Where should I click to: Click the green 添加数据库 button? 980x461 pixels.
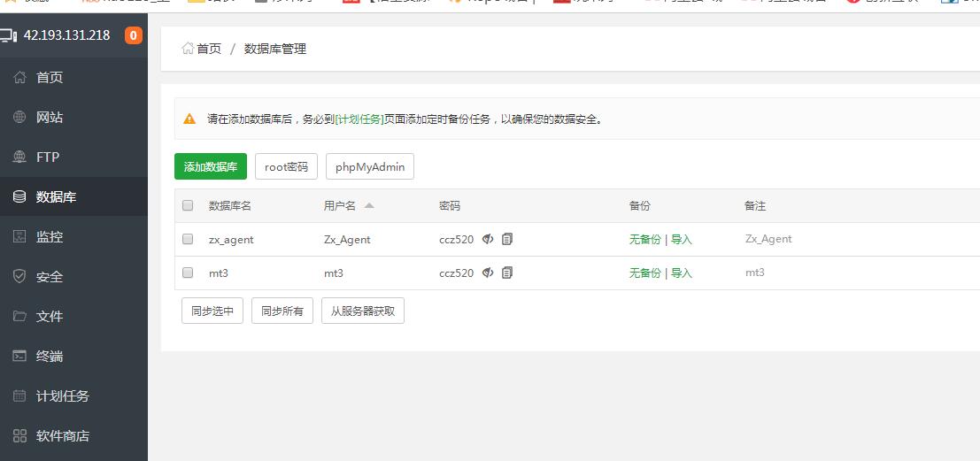coord(211,166)
